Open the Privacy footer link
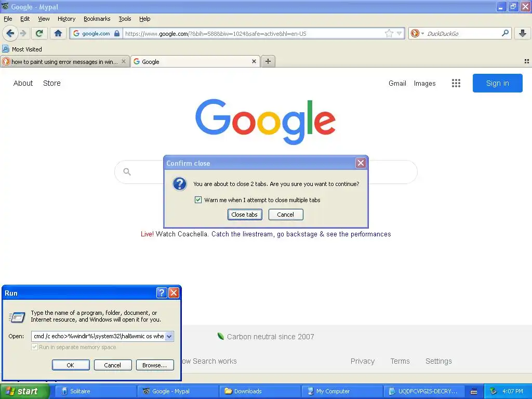This screenshot has width=532, height=399. (x=362, y=361)
